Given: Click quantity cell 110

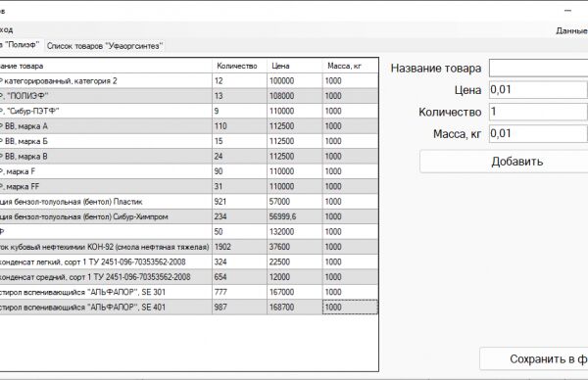Looking at the screenshot, I should pyautogui.click(x=239, y=126).
